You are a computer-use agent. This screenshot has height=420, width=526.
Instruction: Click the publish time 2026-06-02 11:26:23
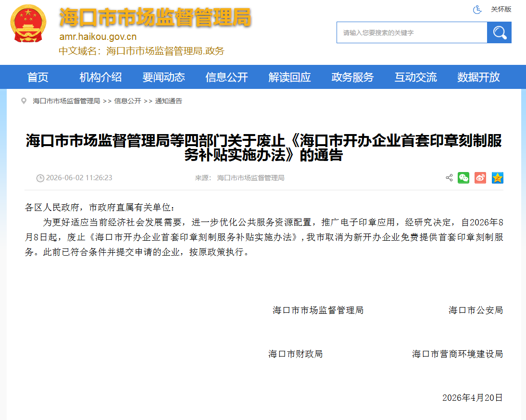coord(79,178)
